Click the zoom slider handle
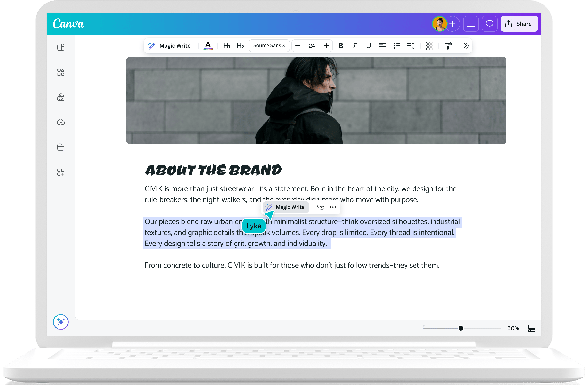 [461, 328]
